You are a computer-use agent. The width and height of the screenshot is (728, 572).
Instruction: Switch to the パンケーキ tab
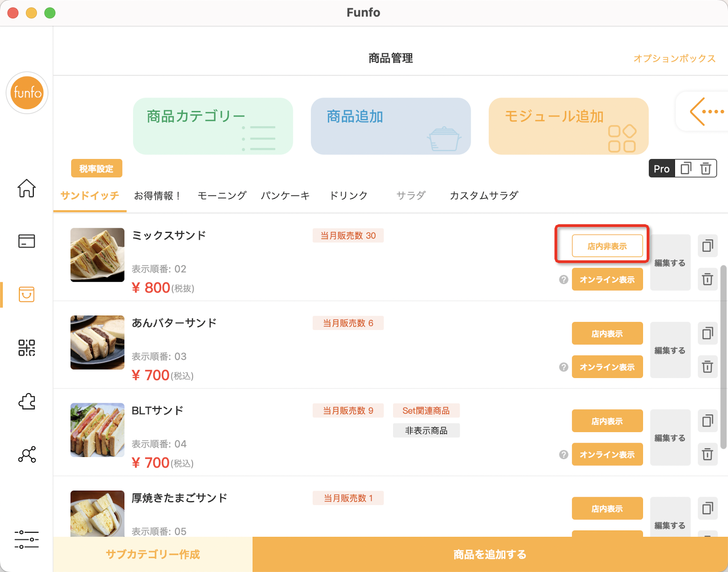(285, 195)
